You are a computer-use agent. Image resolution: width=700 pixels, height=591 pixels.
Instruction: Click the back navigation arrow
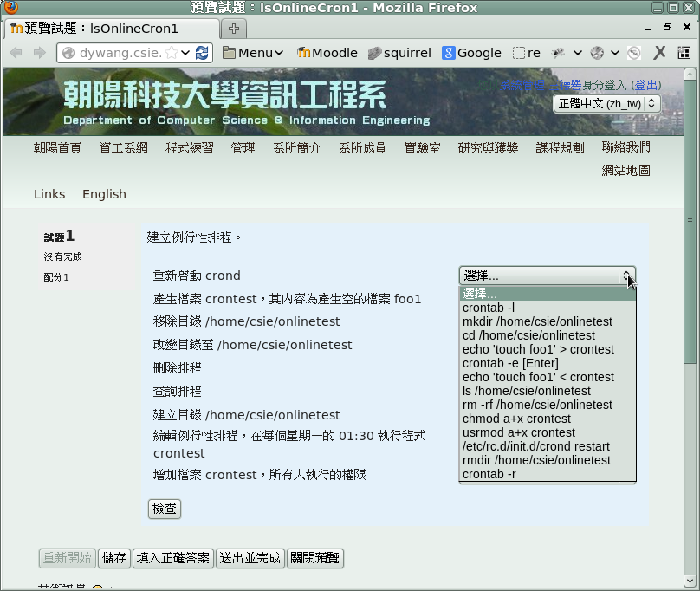(16, 53)
